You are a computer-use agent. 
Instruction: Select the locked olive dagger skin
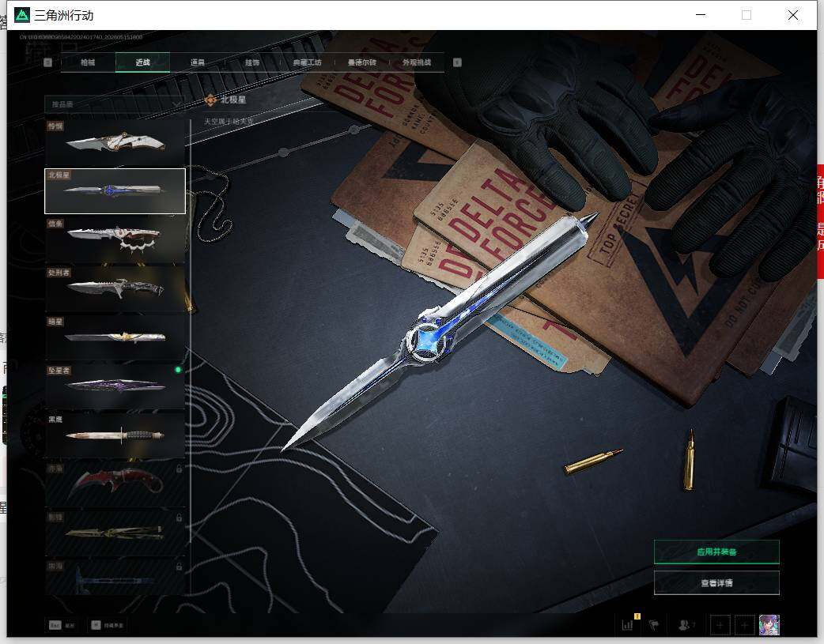tap(115, 533)
